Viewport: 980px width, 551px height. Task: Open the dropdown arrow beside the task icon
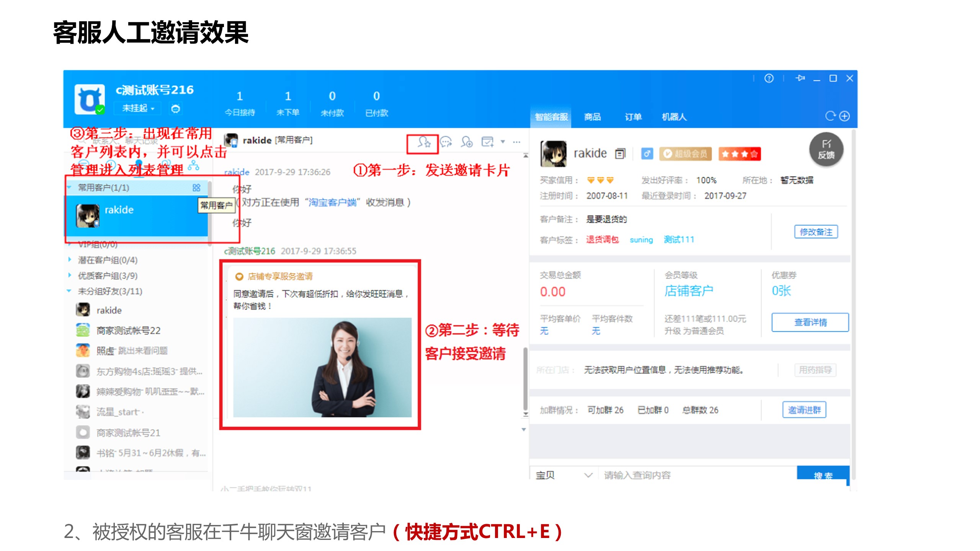click(503, 142)
